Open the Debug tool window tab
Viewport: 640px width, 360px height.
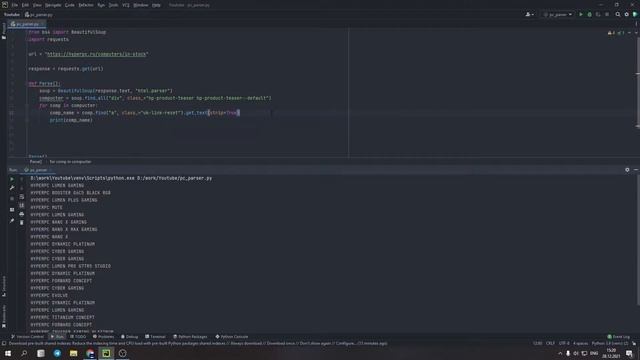point(130,337)
